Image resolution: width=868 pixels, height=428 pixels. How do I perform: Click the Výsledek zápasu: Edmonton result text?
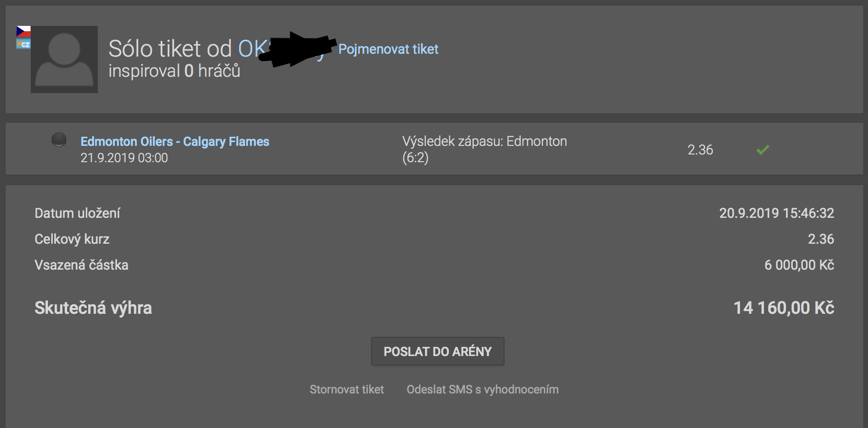pyautogui.click(x=484, y=141)
